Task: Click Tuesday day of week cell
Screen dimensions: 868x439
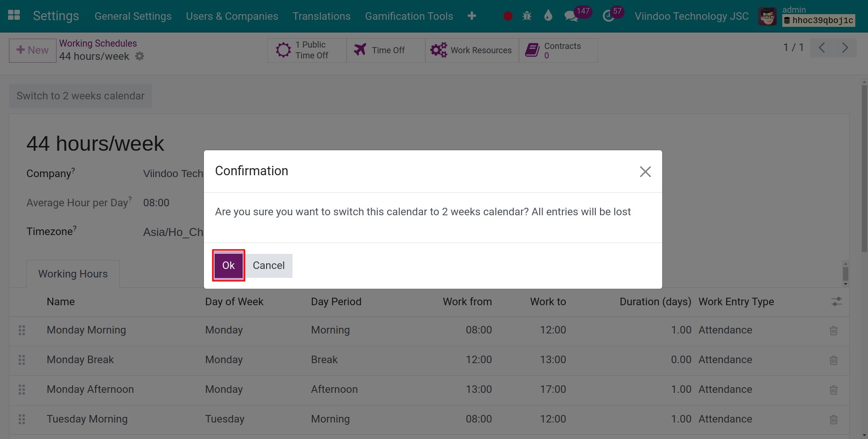Action: pyautogui.click(x=225, y=419)
